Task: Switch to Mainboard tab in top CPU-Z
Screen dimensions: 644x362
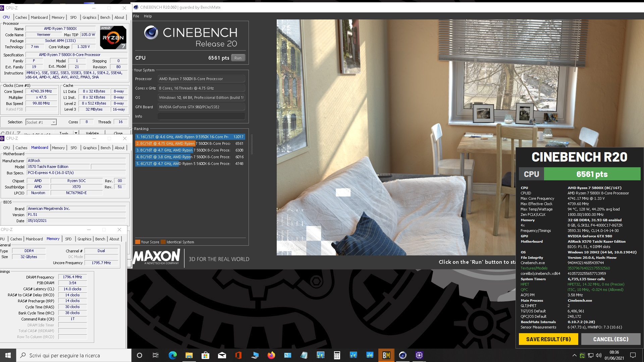Action: tap(39, 17)
